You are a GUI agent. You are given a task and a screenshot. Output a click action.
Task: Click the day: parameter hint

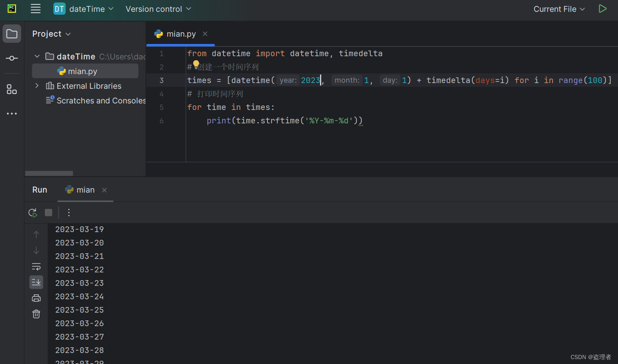pyautogui.click(x=390, y=80)
